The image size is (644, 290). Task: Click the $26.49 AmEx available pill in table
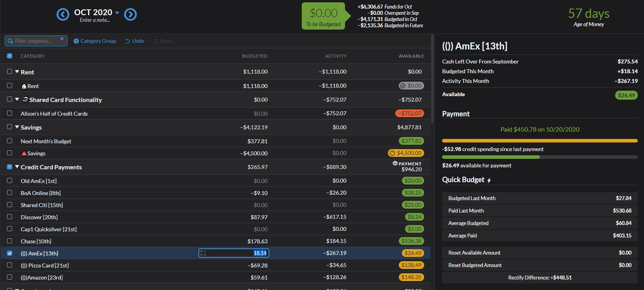[x=413, y=253]
